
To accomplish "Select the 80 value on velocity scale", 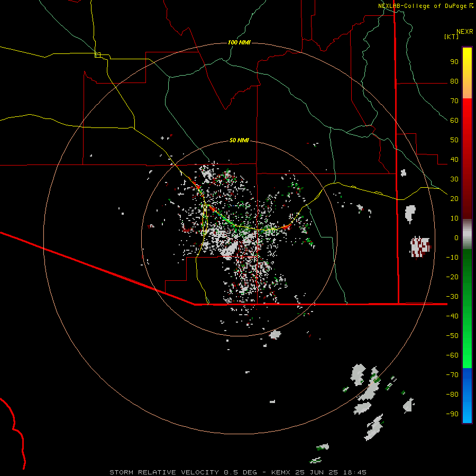I will click(454, 81).
